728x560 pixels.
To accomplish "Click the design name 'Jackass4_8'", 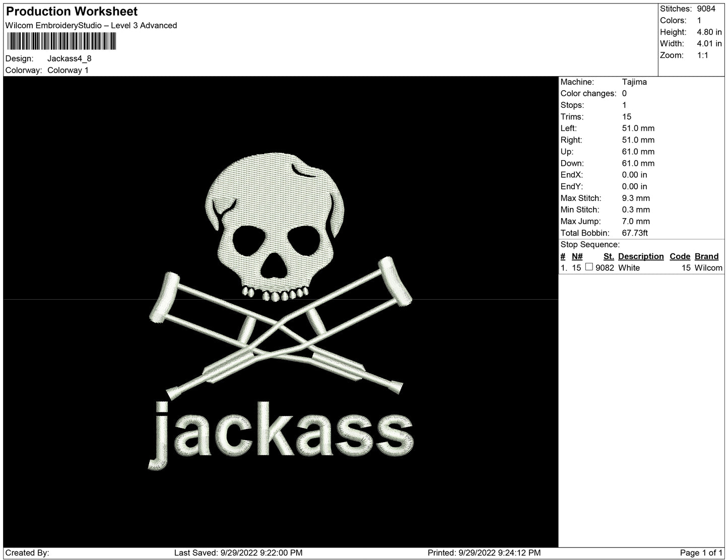I will 70,58.
